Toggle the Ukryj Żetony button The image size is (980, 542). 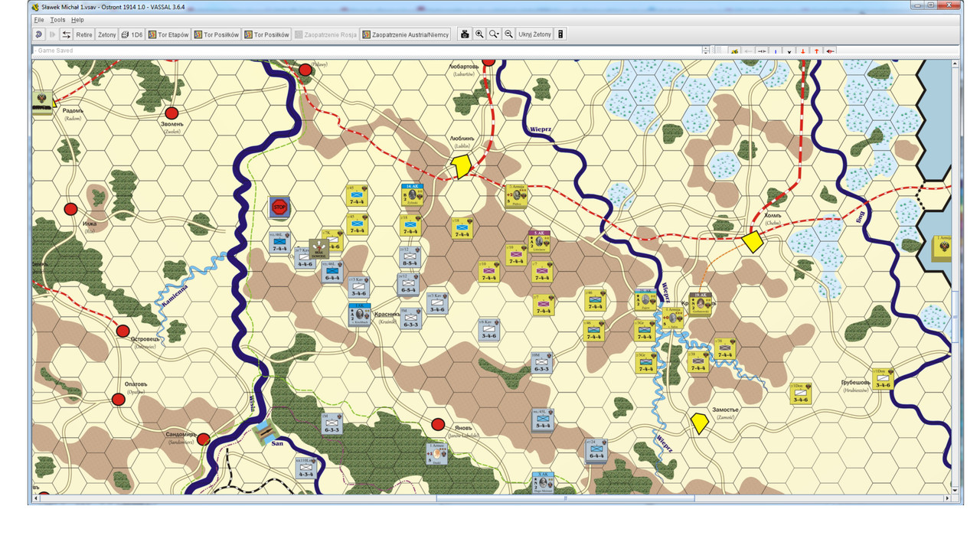click(534, 34)
